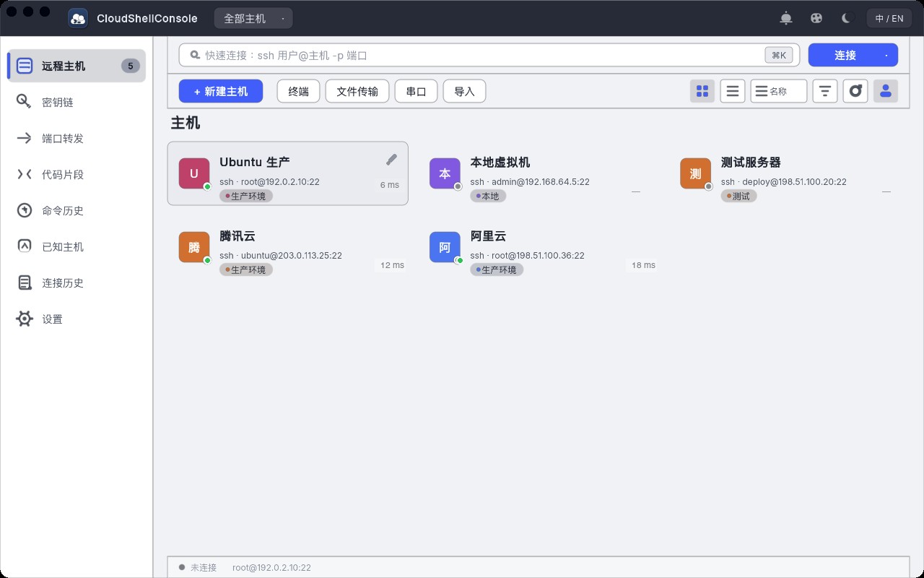The width and height of the screenshot is (924, 578).
Task: Focus the 快速连接 ssh input field
Action: (x=489, y=55)
